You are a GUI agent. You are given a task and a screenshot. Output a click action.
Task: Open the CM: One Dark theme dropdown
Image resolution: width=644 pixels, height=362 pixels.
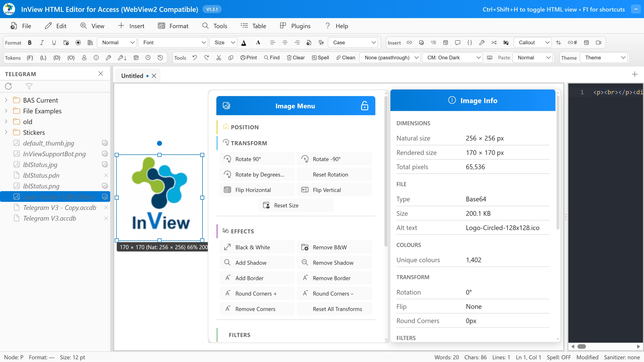pyautogui.click(x=453, y=57)
